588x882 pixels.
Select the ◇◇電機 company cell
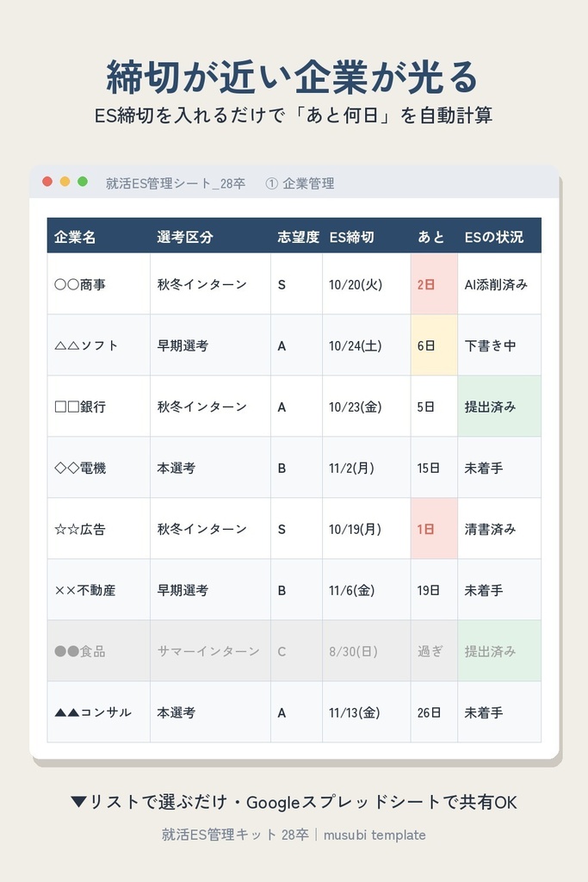click(98, 468)
